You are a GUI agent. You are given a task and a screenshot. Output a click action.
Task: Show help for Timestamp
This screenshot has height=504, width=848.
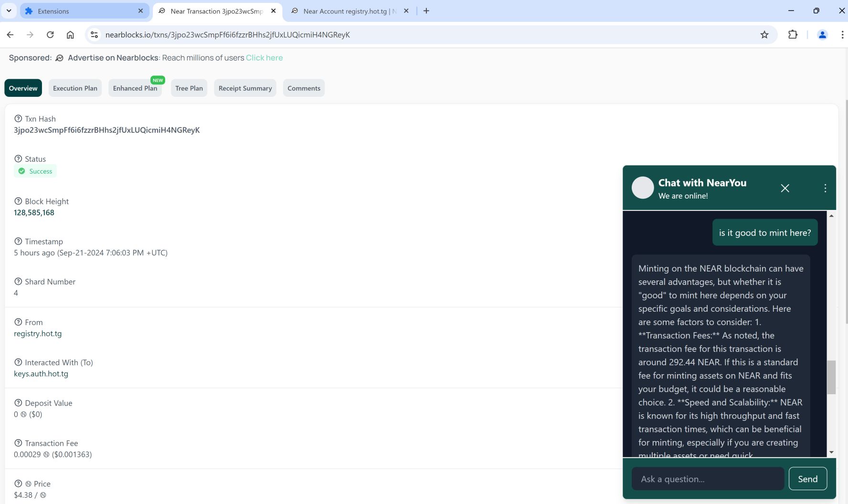click(18, 241)
